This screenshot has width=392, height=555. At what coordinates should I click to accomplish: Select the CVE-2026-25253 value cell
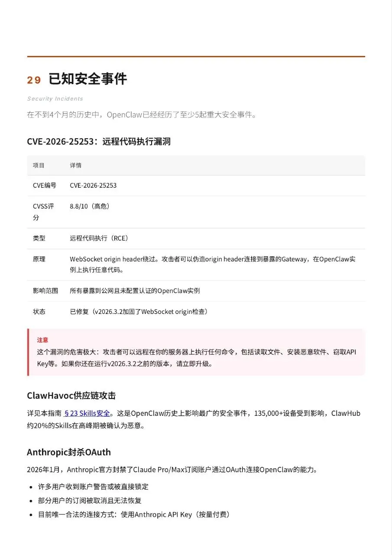(x=93, y=186)
